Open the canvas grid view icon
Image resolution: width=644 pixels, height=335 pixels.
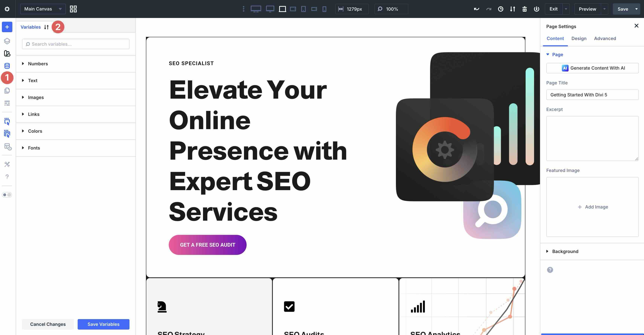pos(73,9)
